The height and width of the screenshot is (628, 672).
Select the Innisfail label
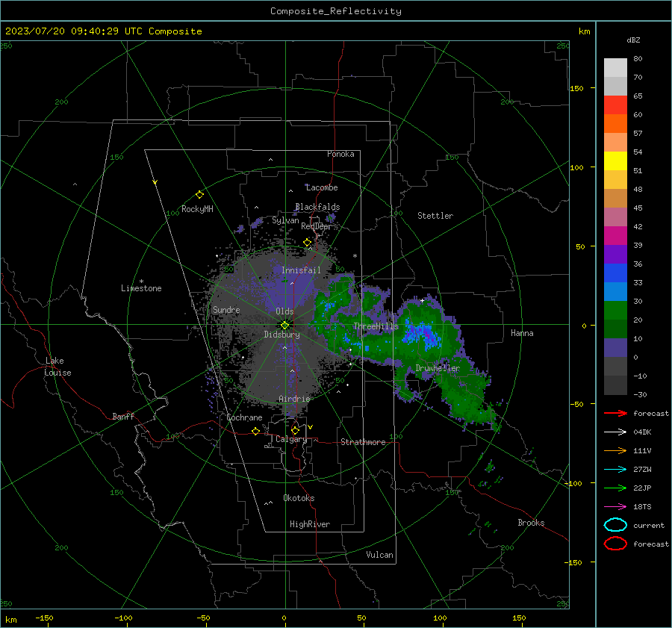[301, 270]
